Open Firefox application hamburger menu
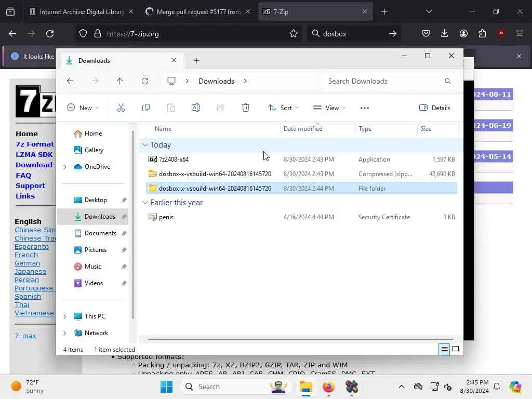 [519, 33]
